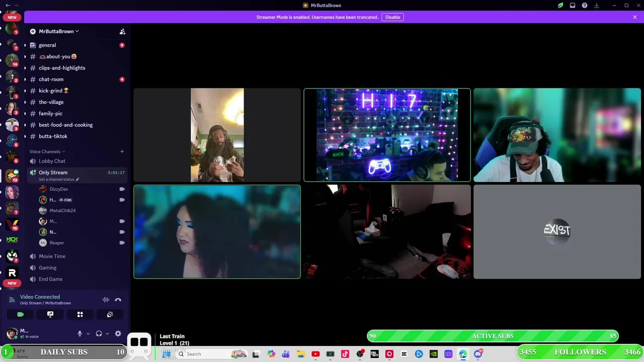Open Discord from the taskbar
The height and width of the screenshot is (362, 644).
pos(478,354)
